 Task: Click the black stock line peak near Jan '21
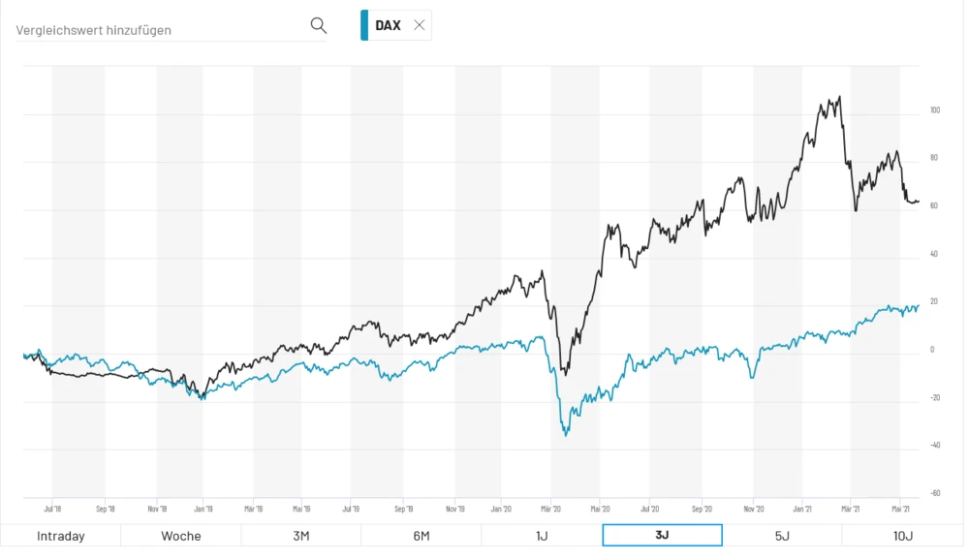[838, 97]
